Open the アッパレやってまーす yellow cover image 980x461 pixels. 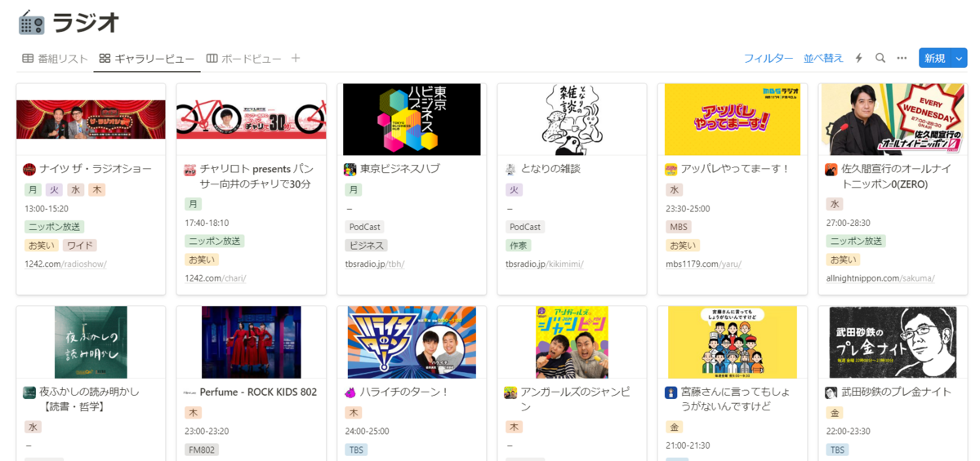[x=733, y=119]
